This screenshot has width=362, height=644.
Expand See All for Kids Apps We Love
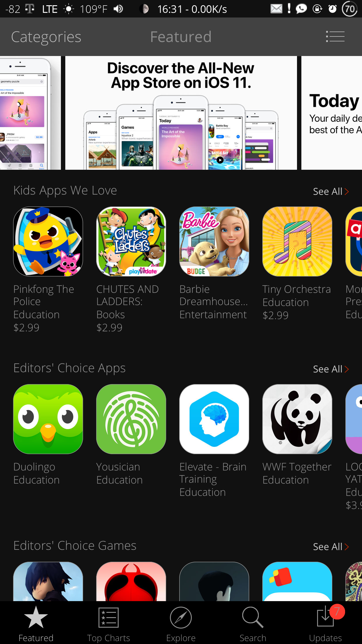click(x=331, y=191)
